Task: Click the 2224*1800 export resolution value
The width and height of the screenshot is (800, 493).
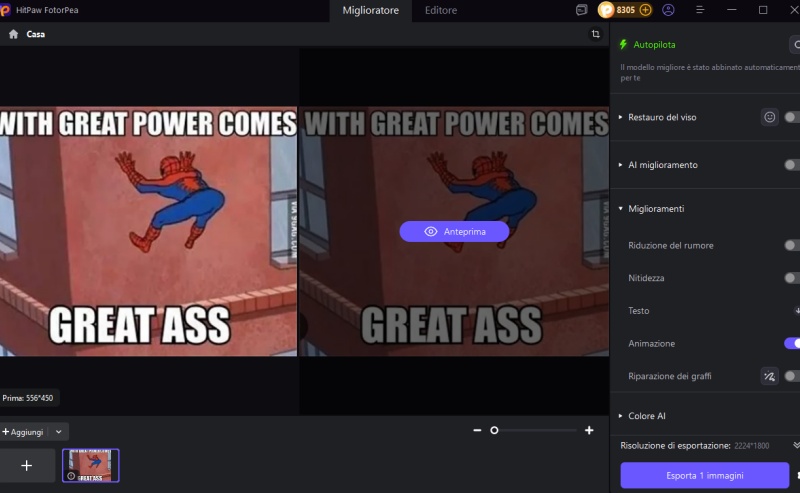Action: pyautogui.click(x=752, y=446)
